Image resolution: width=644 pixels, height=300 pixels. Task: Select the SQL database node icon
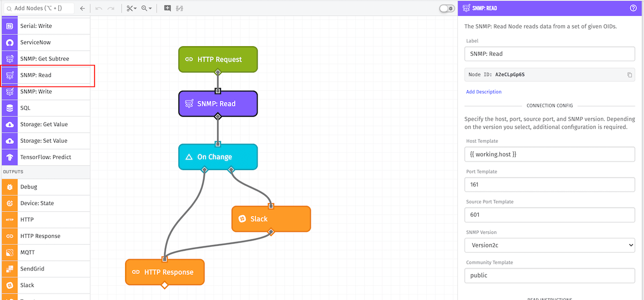pos(9,108)
